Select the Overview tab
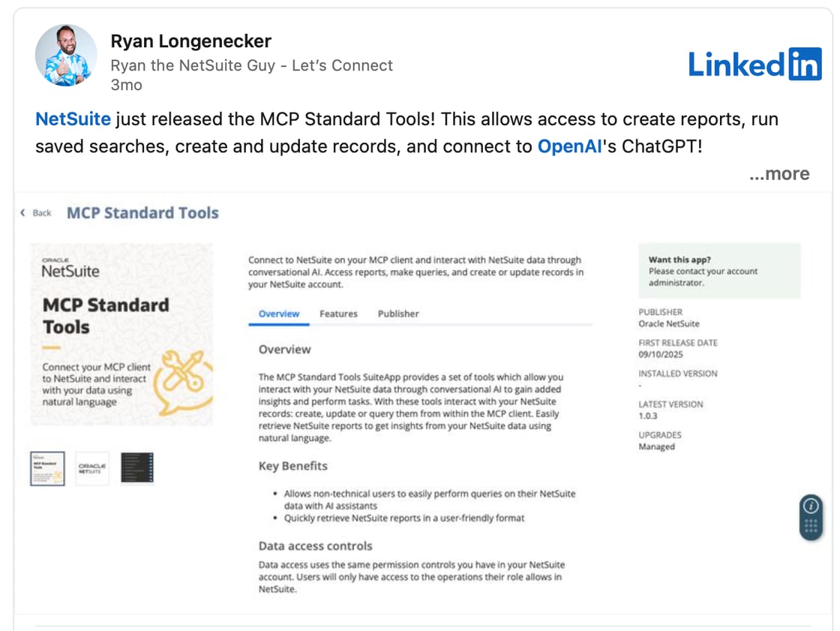This screenshot has height=631, width=840. point(278,314)
